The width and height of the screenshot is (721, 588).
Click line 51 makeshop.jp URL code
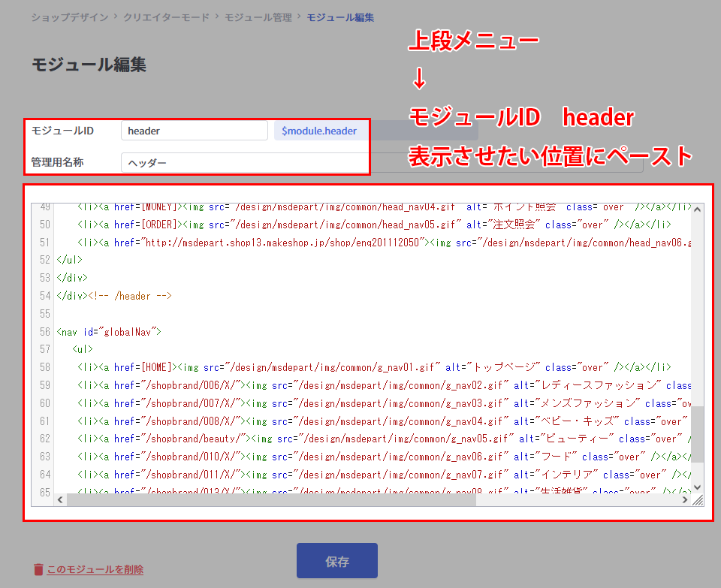384,243
